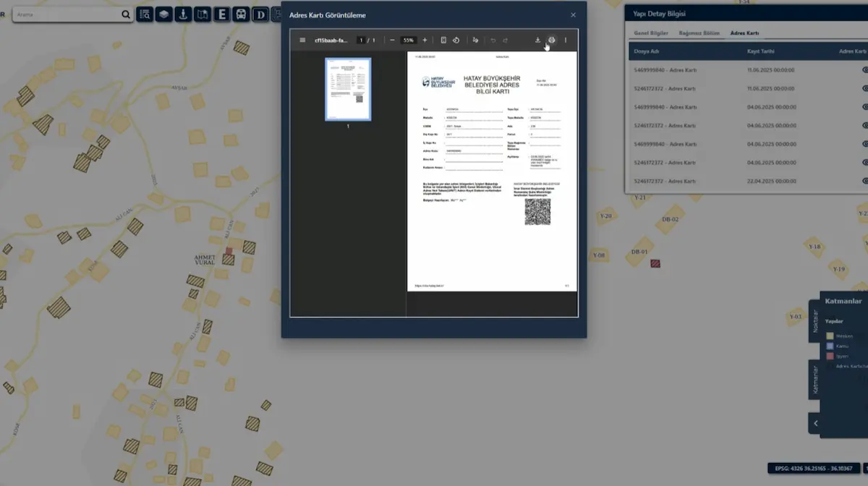The image size is (868, 486).
Task: View the address card dated 22.04.2025
Action: [x=864, y=181]
